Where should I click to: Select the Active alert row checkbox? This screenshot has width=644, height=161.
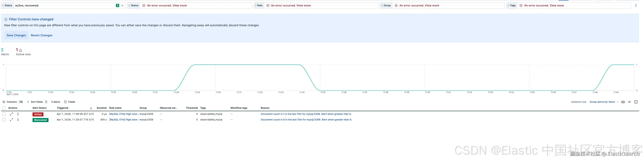coord(4,114)
